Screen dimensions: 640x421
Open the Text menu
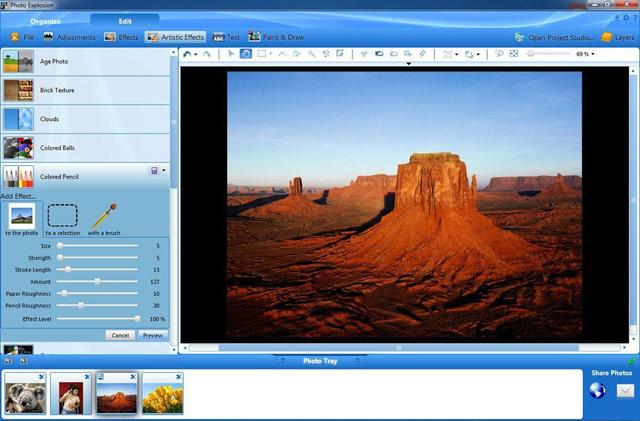point(226,37)
